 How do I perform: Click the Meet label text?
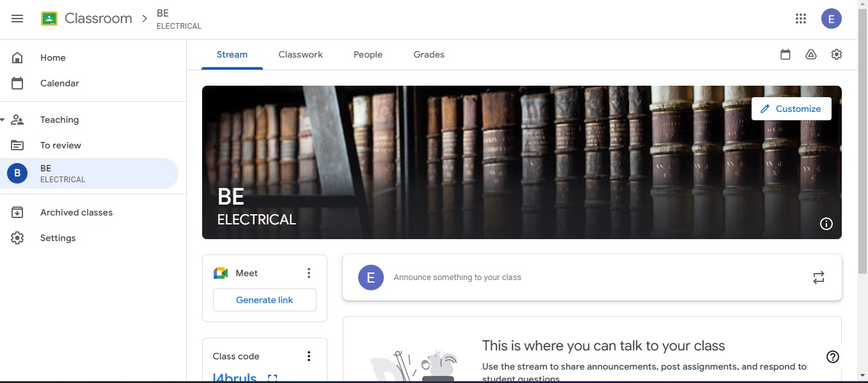click(x=247, y=273)
